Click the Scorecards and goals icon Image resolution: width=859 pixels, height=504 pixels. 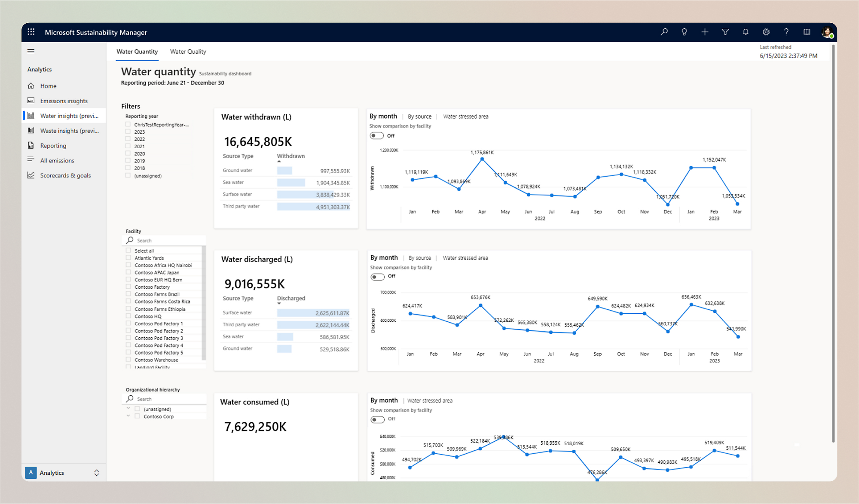(31, 175)
